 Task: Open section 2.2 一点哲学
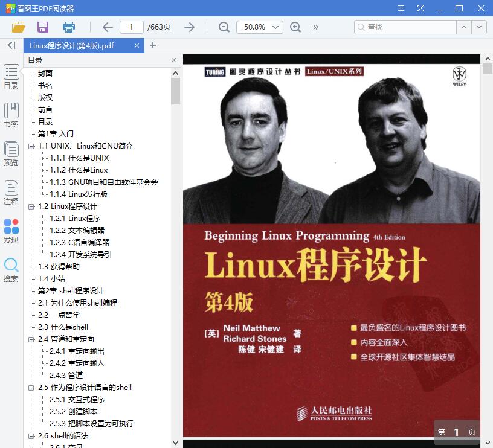[x=59, y=315]
